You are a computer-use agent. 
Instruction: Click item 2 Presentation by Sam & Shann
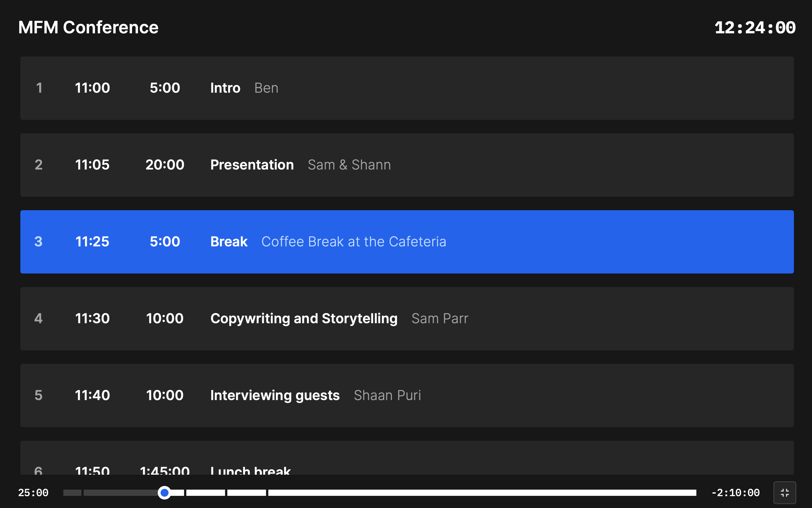[406, 164]
